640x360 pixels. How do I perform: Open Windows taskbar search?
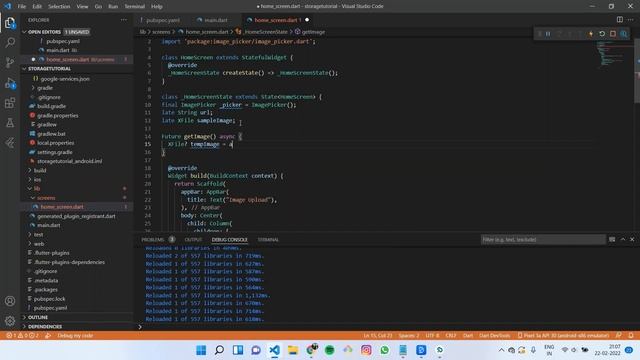219,350
